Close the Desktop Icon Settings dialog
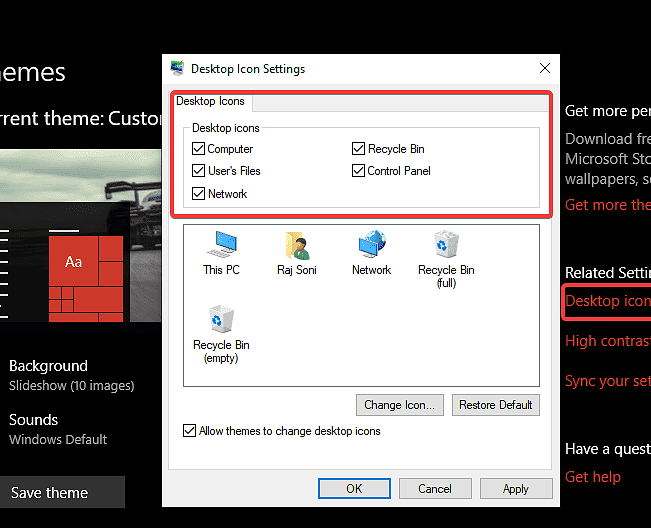651x528 pixels. point(545,68)
